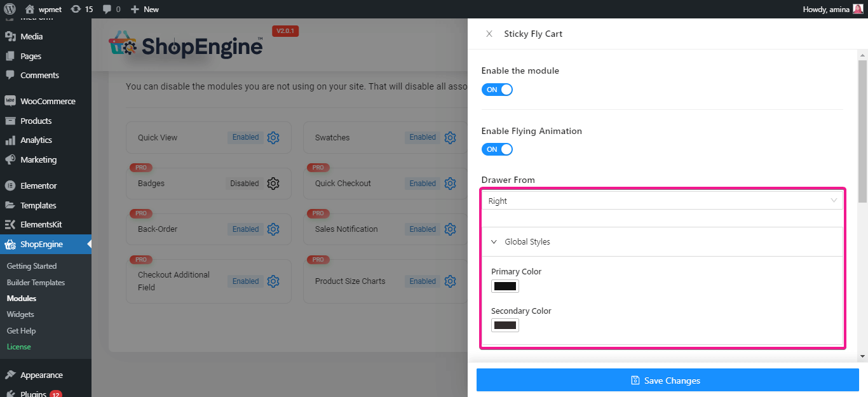Click the Appearance brush icon
The image size is (868, 397).
point(10,375)
